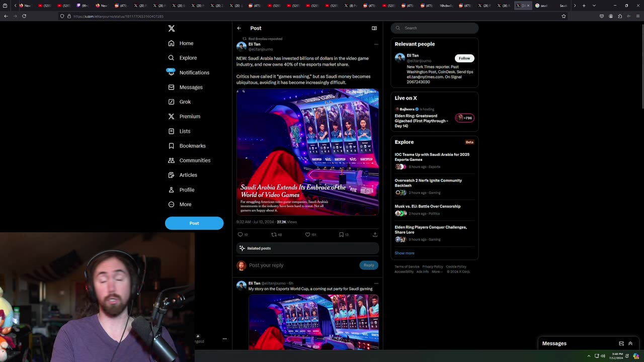Go back with the post header arrow
Screen dimensions: 644x362
click(239, 28)
